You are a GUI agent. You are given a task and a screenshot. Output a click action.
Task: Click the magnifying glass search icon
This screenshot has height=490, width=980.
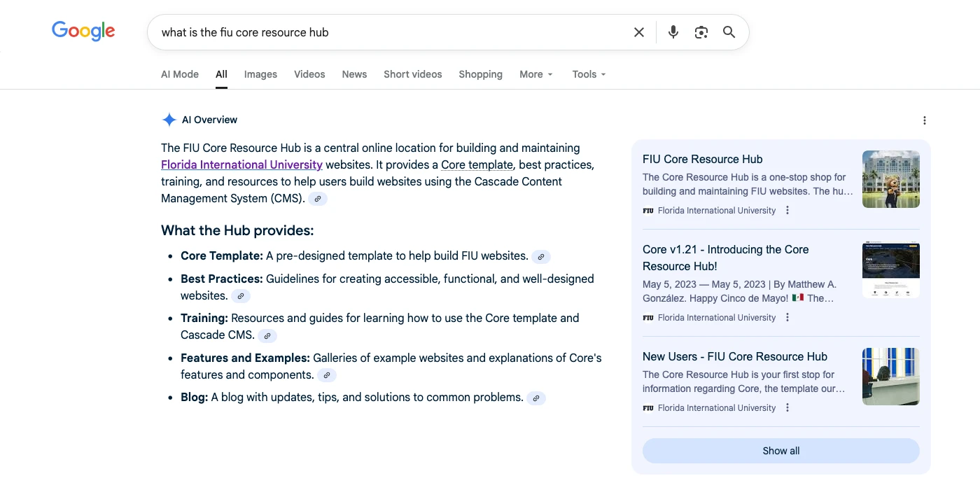click(729, 32)
